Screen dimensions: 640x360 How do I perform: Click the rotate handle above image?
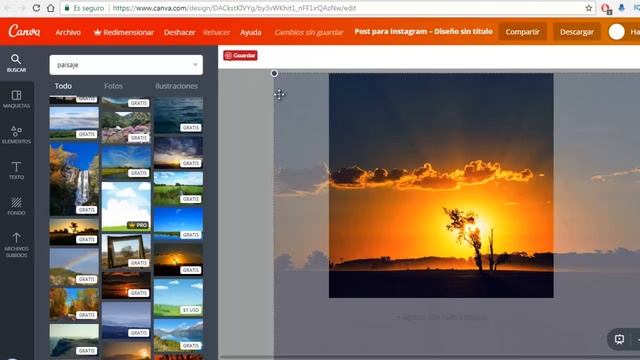click(x=274, y=73)
